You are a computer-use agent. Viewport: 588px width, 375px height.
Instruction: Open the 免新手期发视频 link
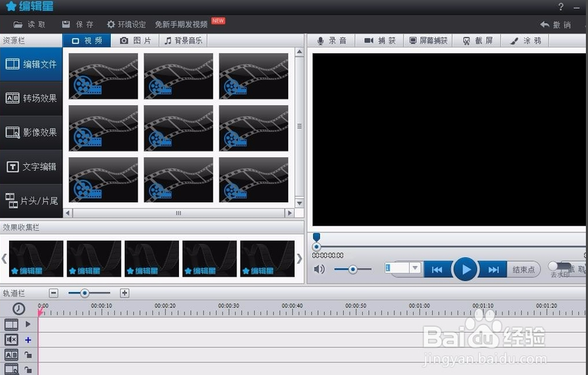181,25
